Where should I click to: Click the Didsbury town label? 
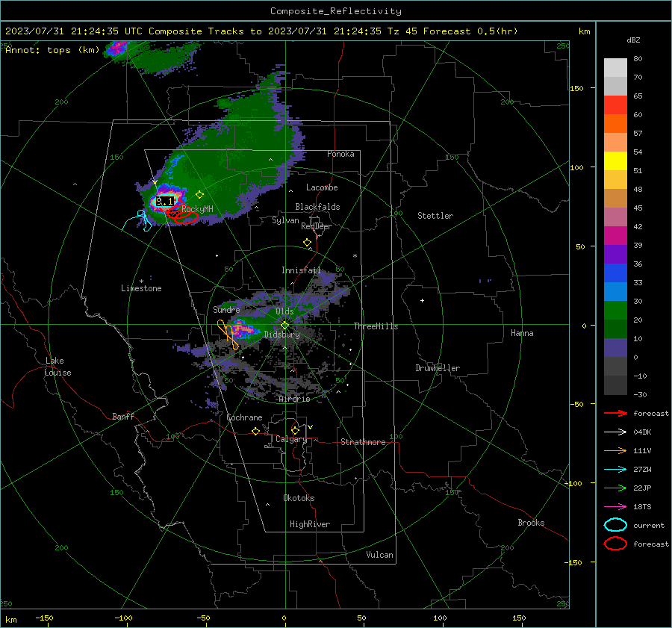click(281, 335)
